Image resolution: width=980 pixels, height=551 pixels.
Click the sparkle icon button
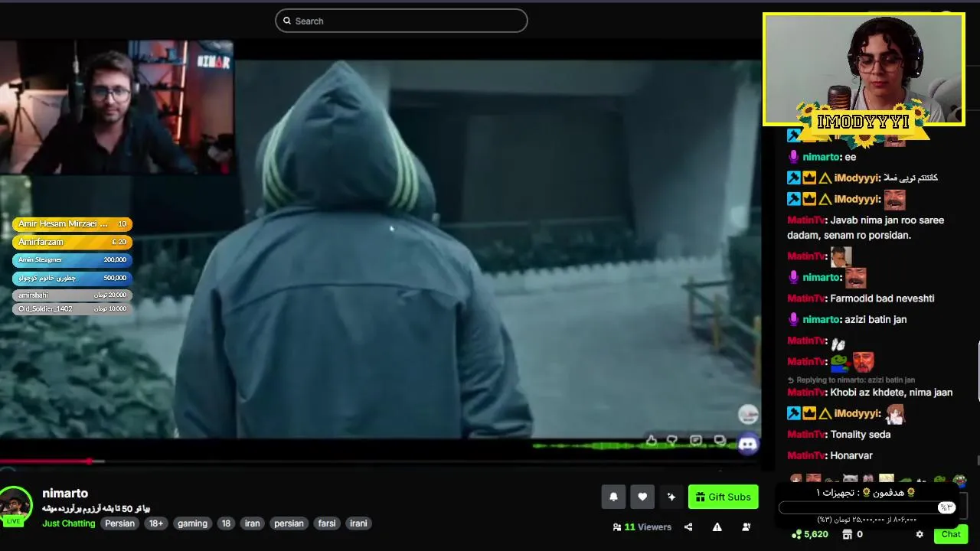point(671,497)
